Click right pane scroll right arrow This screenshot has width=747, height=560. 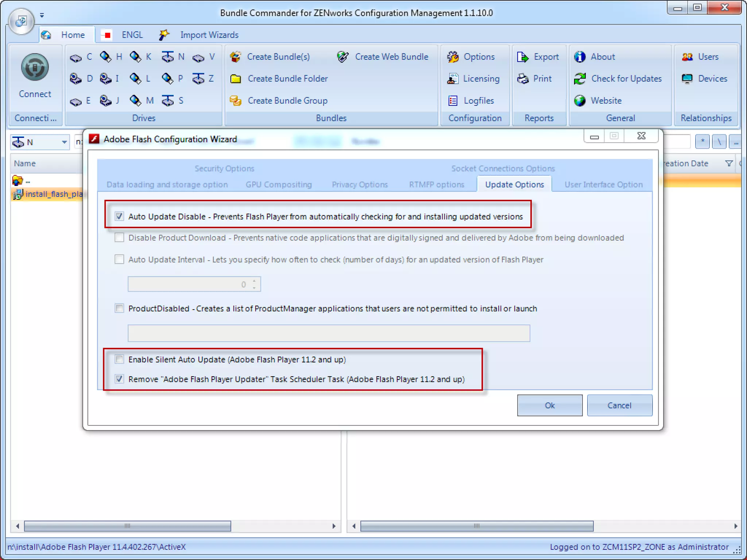(x=735, y=526)
